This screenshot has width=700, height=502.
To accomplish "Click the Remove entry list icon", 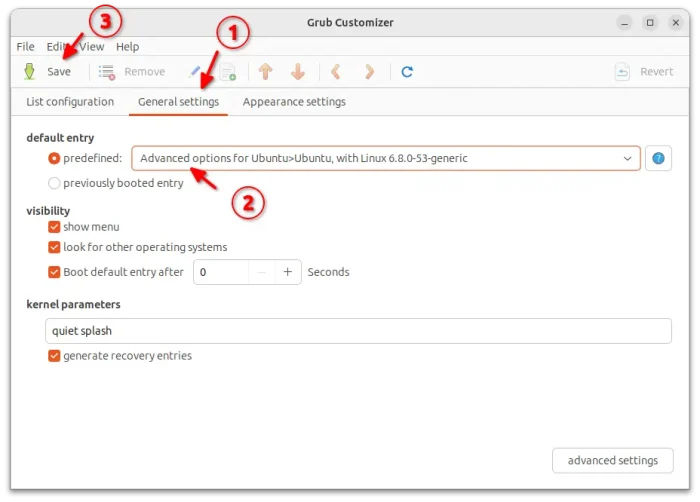I will 107,72.
